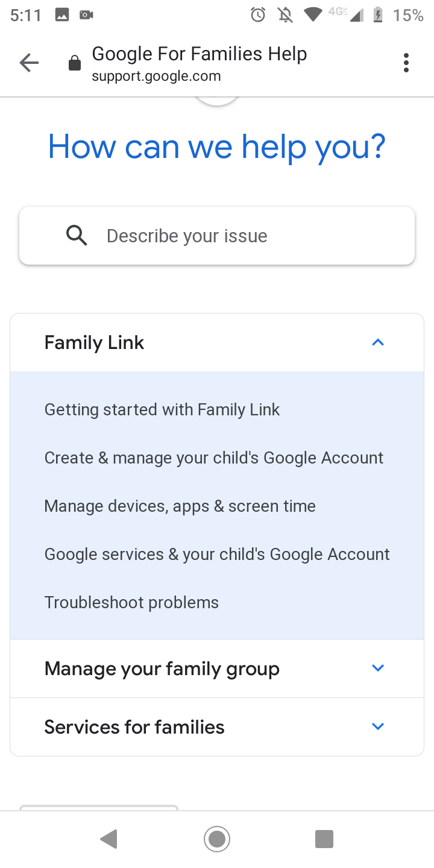Tap the site security lock icon
The width and height of the screenshot is (434, 868).
click(x=75, y=63)
